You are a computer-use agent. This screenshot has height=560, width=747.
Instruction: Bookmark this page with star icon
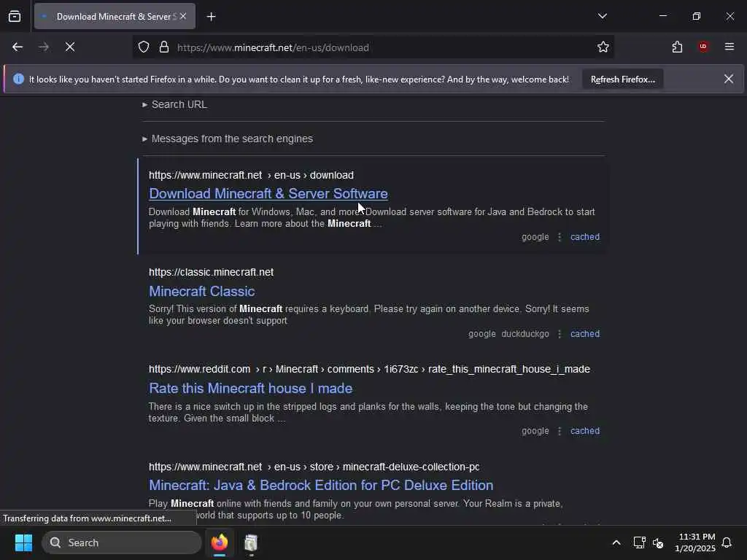click(x=603, y=47)
